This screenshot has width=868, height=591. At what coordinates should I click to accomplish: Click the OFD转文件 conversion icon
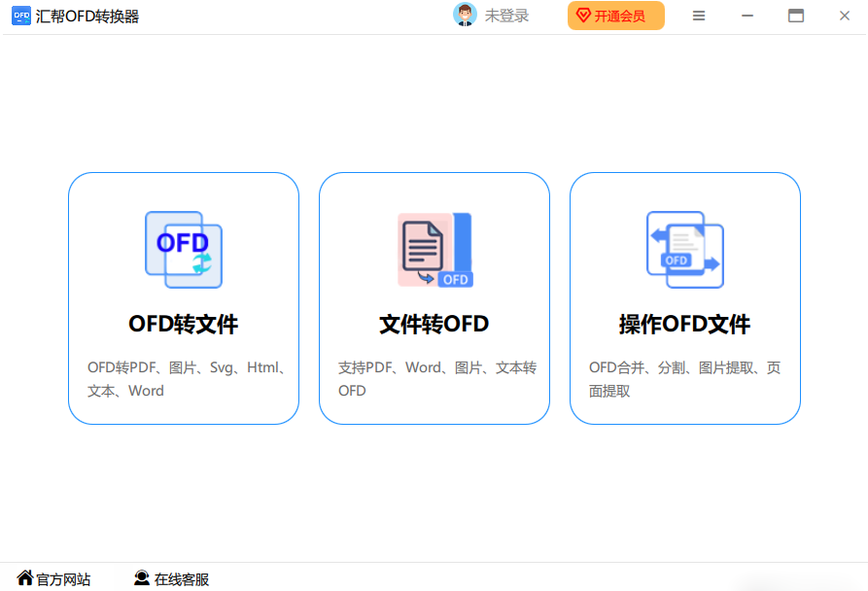[184, 250]
